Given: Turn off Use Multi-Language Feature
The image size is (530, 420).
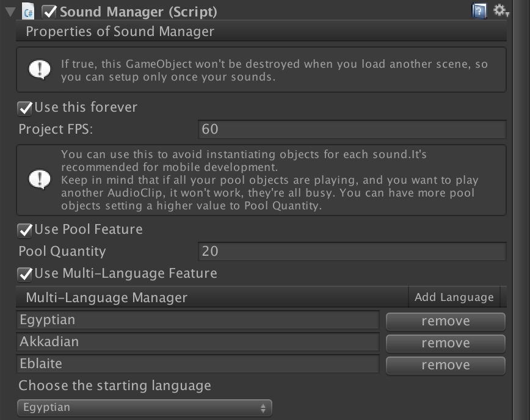Looking at the screenshot, I should pos(25,273).
